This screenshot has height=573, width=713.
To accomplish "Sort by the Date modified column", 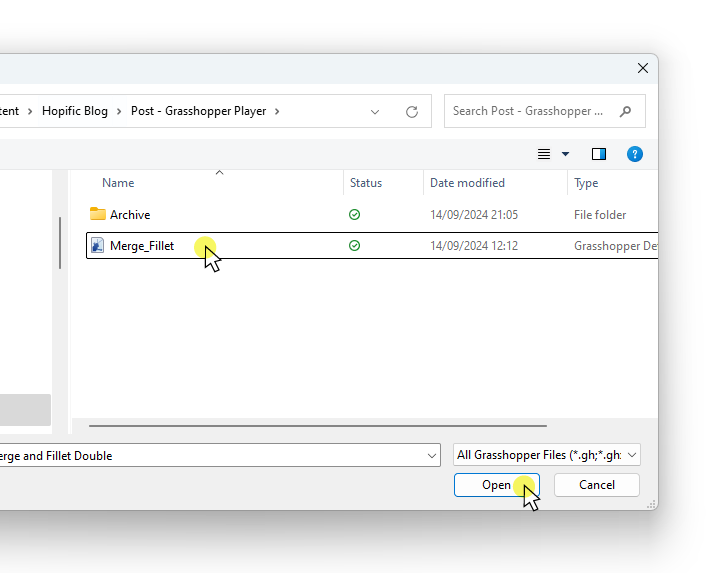I will click(x=467, y=183).
